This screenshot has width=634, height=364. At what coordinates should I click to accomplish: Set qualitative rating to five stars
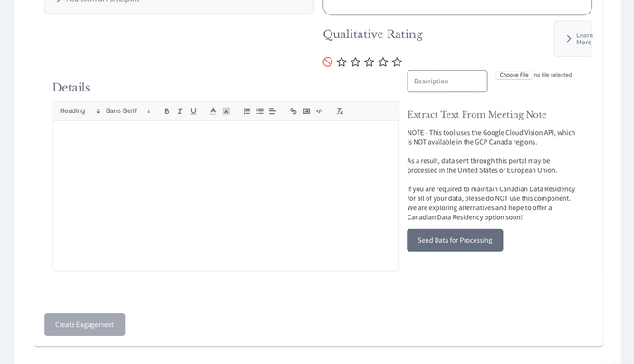tap(397, 62)
